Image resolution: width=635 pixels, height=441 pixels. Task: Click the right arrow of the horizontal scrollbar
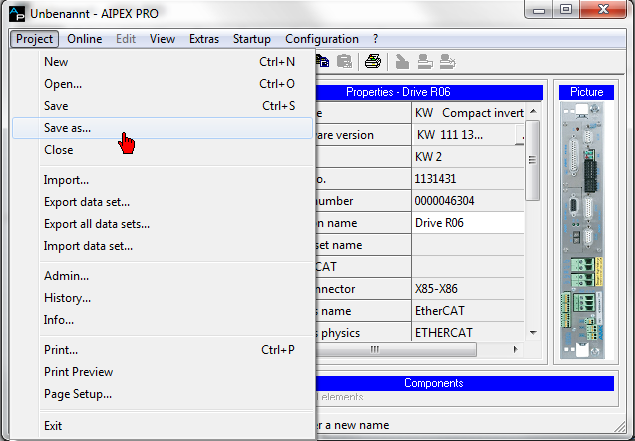pyautogui.click(x=515, y=349)
